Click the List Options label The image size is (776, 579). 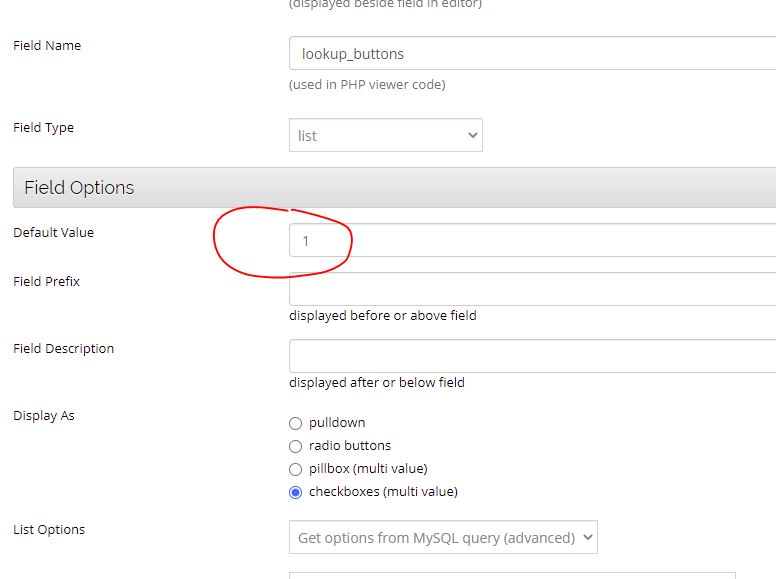[49, 530]
